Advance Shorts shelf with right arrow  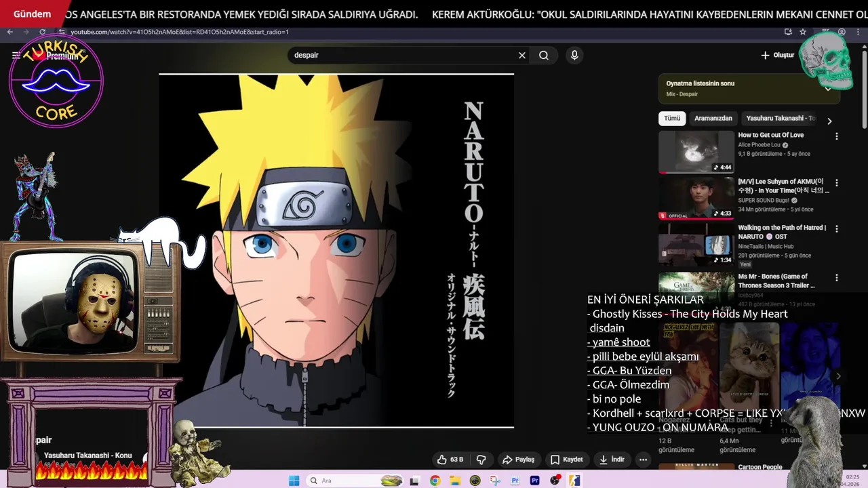tap(838, 376)
